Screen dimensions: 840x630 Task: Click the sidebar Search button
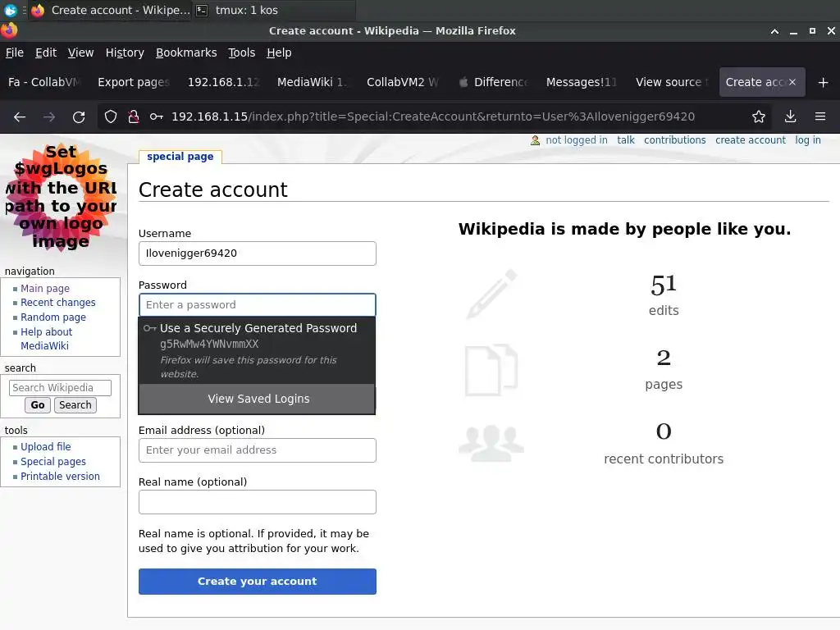(75, 405)
